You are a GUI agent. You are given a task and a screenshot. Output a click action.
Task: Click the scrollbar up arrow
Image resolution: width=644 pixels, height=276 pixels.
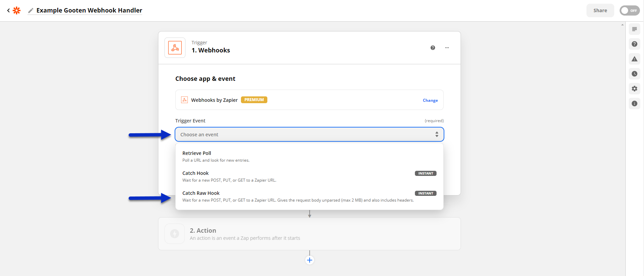click(x=622, y=25)
